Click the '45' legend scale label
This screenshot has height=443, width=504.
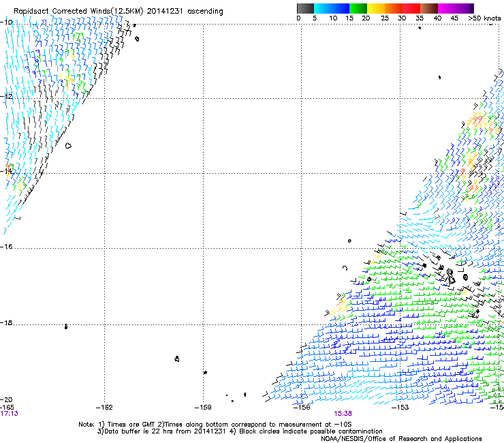454,18
